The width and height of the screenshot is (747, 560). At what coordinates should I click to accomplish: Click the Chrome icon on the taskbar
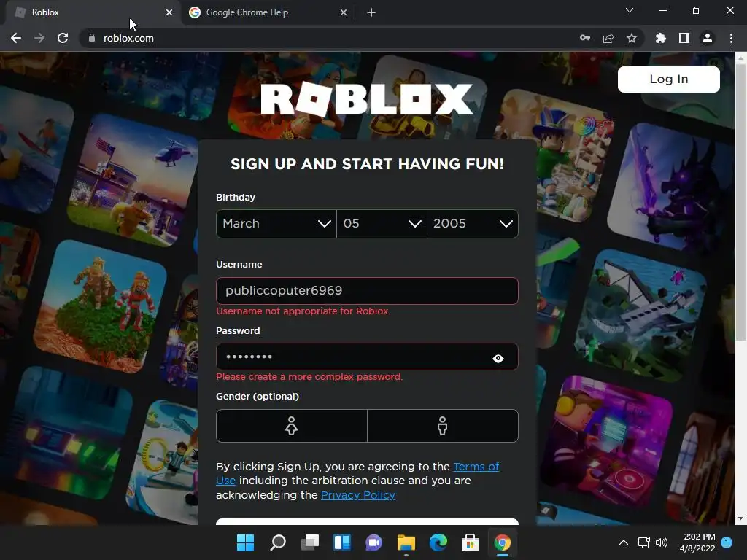[x=502, y=542]
